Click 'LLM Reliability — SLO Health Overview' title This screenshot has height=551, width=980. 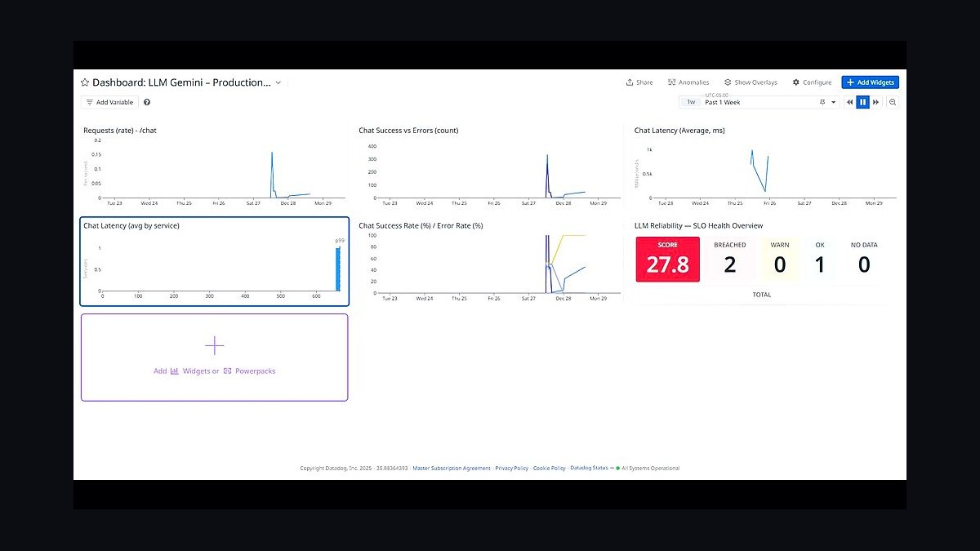[698, 226]
